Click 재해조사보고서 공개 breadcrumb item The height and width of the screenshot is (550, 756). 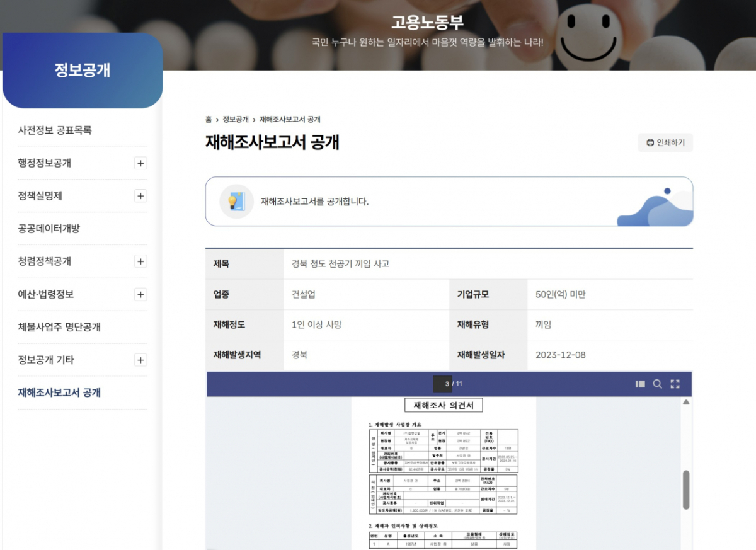click(290, 119)
